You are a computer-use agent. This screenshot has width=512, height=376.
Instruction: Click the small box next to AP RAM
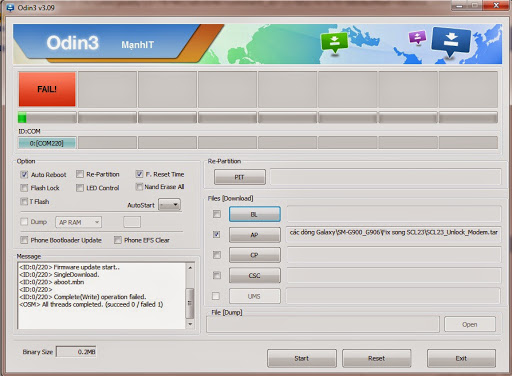click(132, 222)
